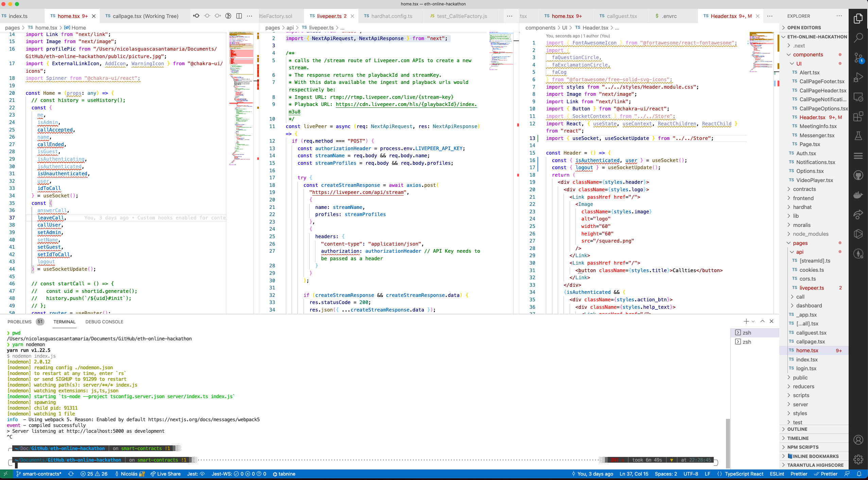Open the Search view in activity bar
The width and height of the screenshot is (868, 480).
(x=858, y=38)
